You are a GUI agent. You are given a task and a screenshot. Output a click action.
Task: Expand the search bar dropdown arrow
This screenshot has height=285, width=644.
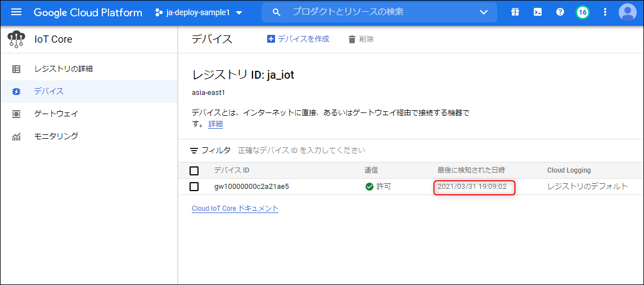pos(484,12)
